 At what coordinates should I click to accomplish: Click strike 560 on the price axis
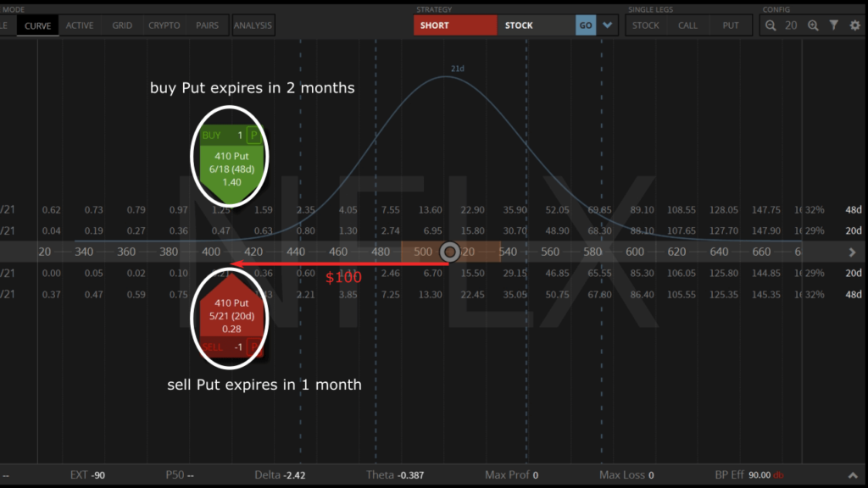point(549,252)
